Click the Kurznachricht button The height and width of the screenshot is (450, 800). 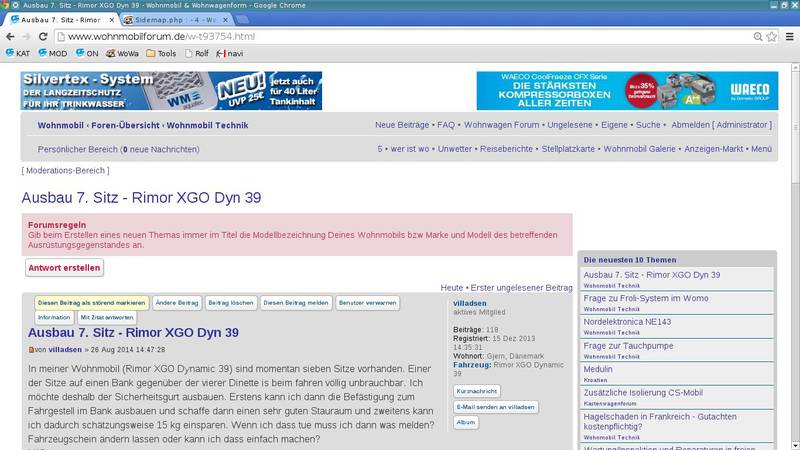pyautogui.click(x=477, y=391)
